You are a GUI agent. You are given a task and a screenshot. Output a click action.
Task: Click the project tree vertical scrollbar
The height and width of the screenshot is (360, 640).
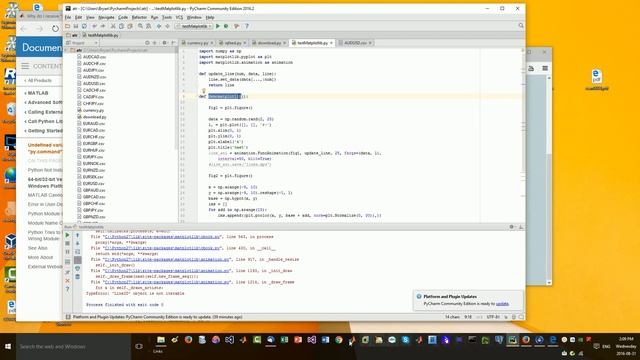point(177,98)
